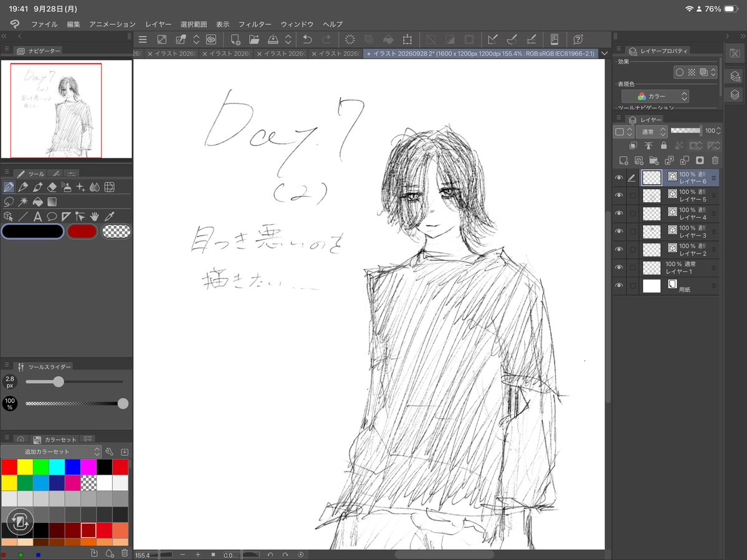
Task: Click the navigator canvas thumbnail
Action: click(66, 109)
